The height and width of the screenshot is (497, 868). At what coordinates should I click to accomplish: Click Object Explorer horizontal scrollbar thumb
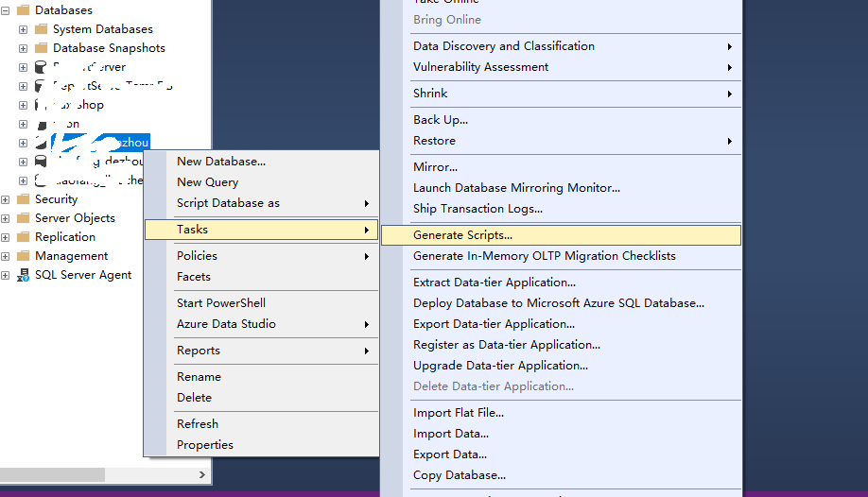coord(52,475)
